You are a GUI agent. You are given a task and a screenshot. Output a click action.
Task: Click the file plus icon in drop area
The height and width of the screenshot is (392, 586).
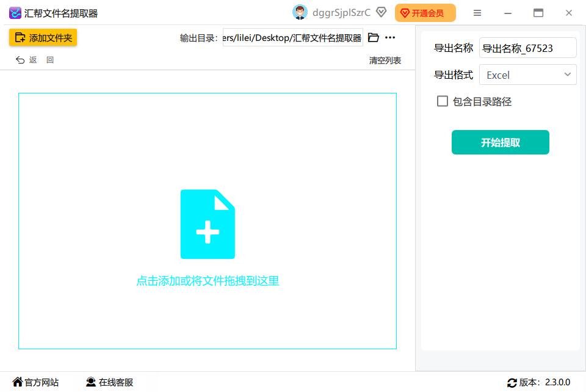pyautogui.click(x=208, y=223)
